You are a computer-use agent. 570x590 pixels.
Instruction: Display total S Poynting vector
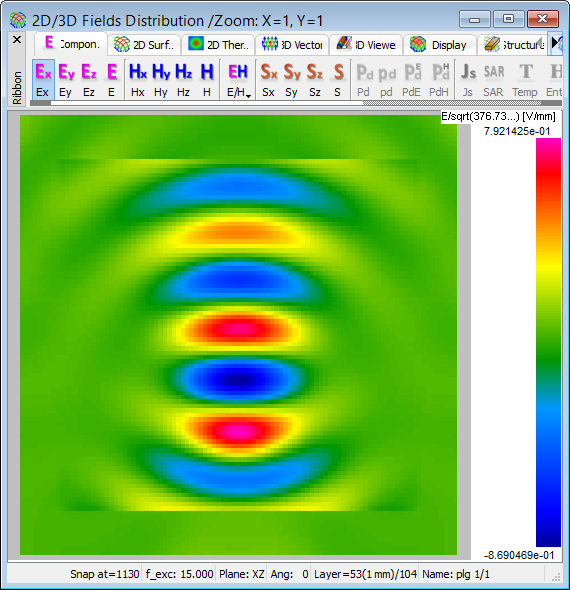click(x=338, y=80)
